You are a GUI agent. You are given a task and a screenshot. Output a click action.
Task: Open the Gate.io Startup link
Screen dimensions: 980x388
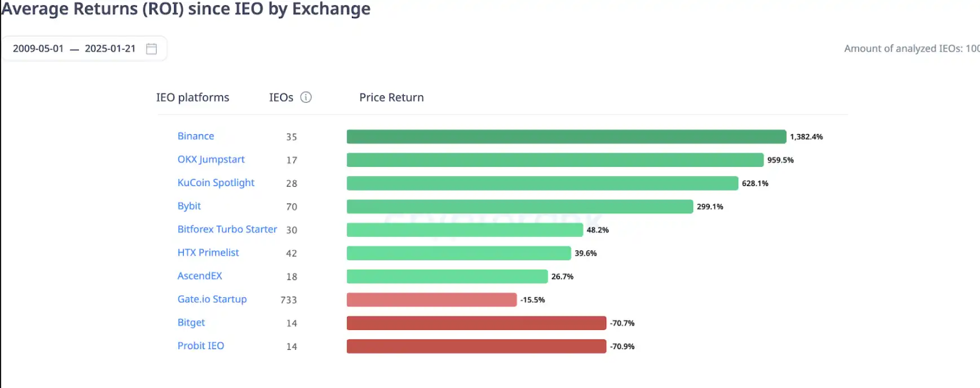point(212,299)
